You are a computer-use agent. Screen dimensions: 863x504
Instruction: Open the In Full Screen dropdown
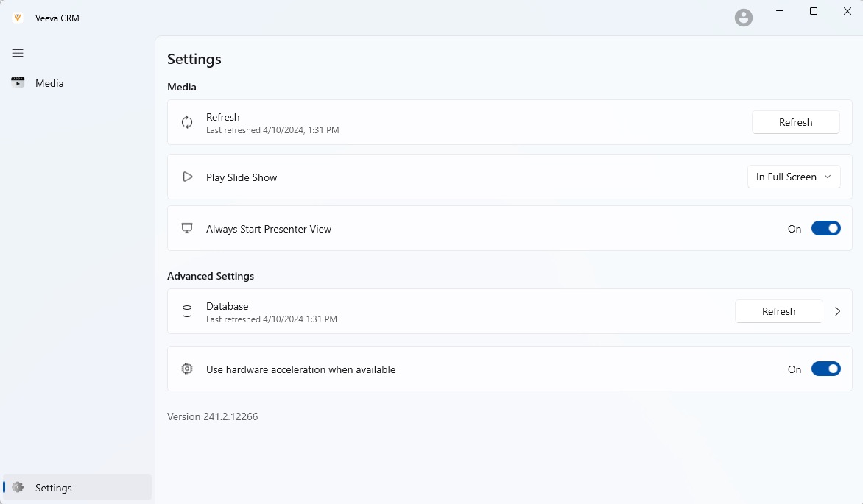(793, 177)
